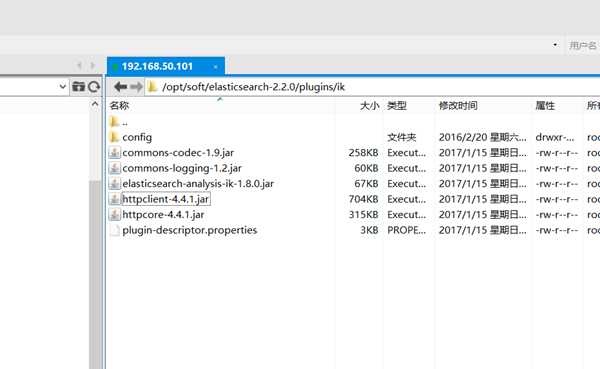Select commons-codec-1.9.jar file
Viewport: 600px width, 369px height.
178,153
